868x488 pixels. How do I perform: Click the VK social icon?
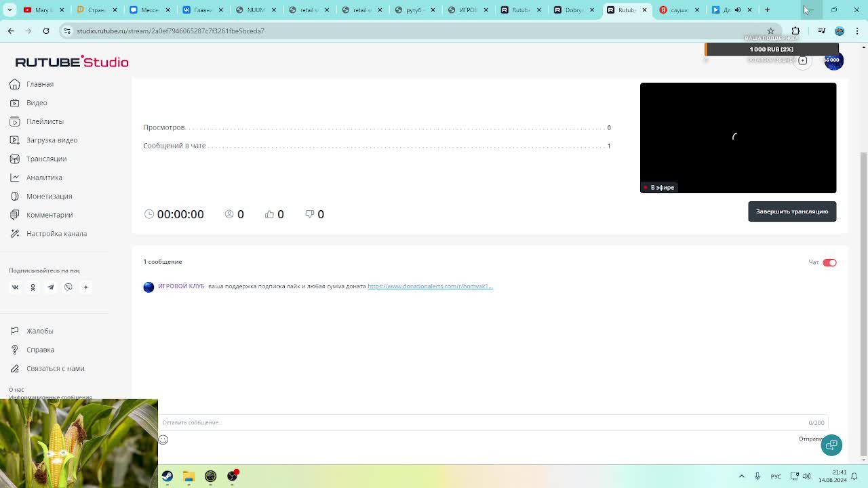pyautogui.click(x=15, y=287)
